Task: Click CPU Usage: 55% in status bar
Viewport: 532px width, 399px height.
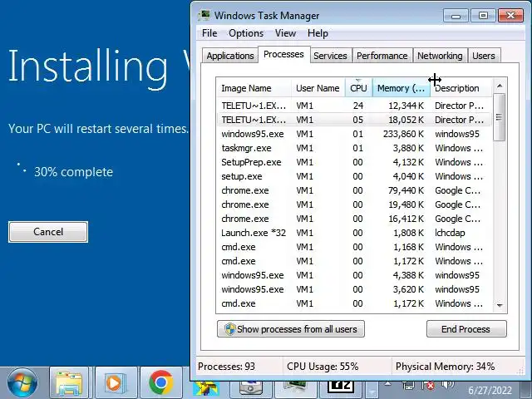Action: (323, 367)
